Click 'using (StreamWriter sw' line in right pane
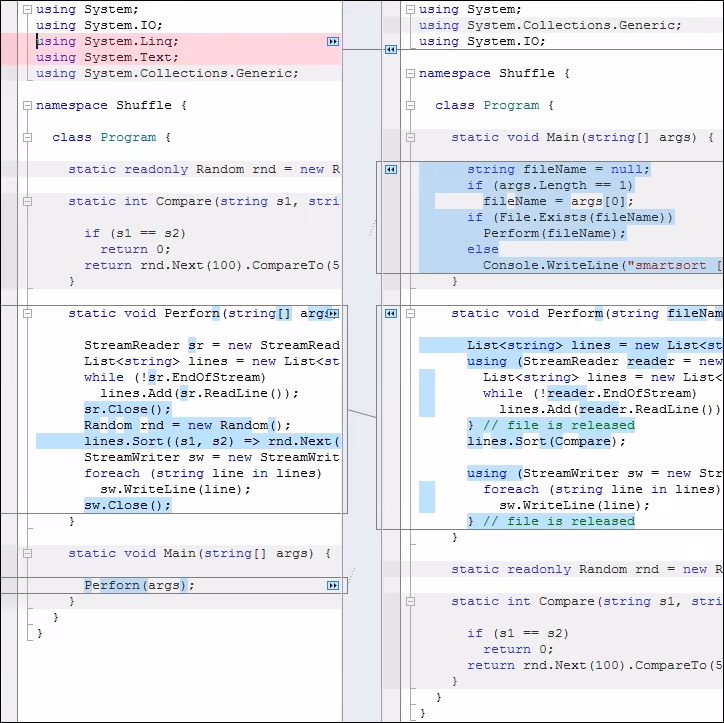The width and height of the screenshot is (724, 723). [595, 473]
